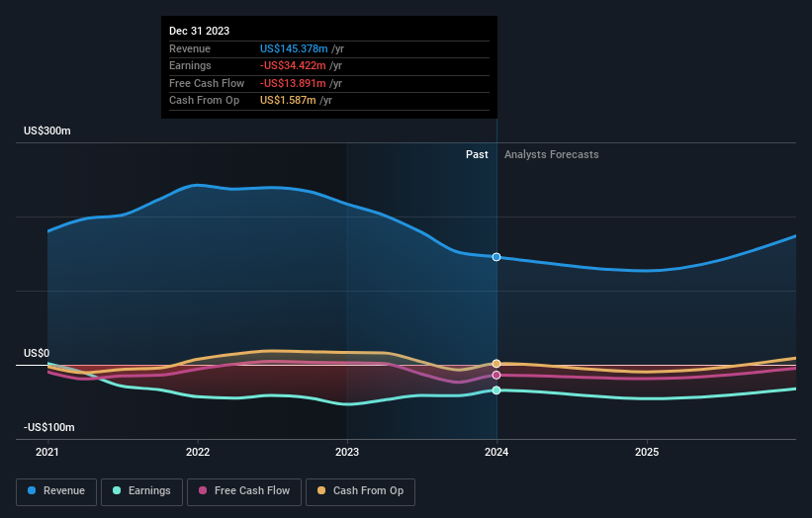Click the 'Past' label on chart
The height and width of the screenshot is (518, 812).
pos(477,155)
